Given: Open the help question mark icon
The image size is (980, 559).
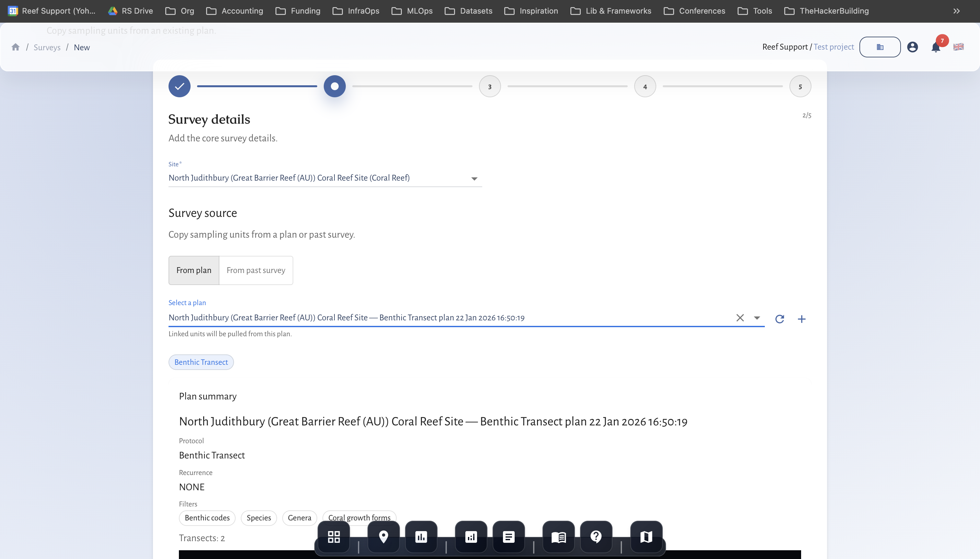Looking at the screenshot, I should [596, 536].
